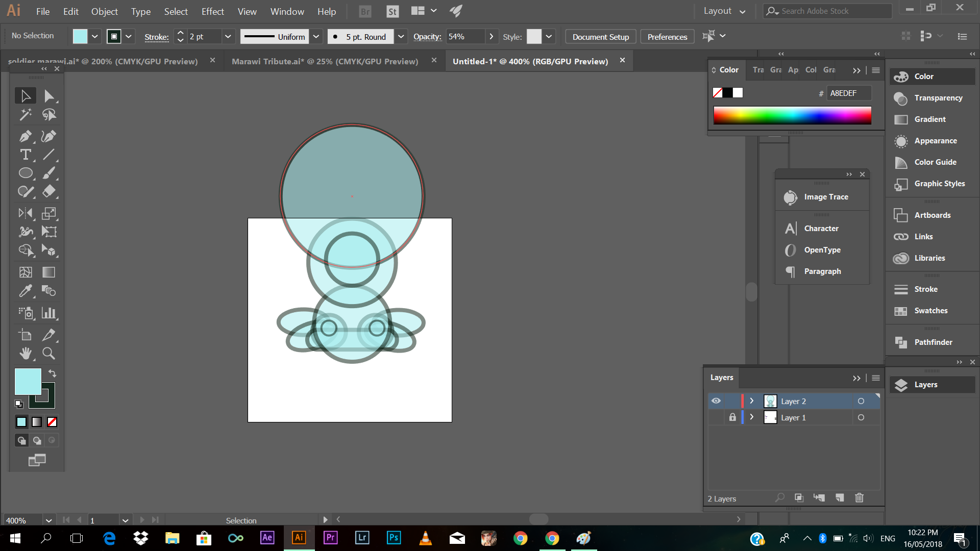Select the Scale tool
The image size is (980, 551).
(49, 213)
